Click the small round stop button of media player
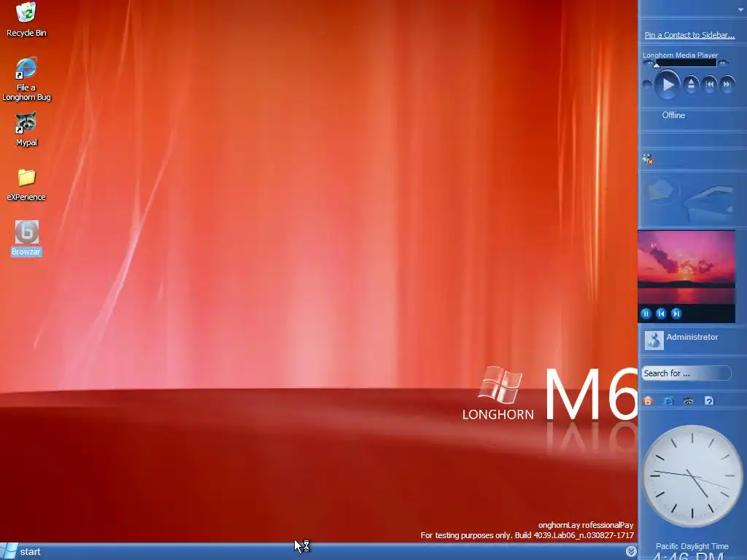 [647, 85]
